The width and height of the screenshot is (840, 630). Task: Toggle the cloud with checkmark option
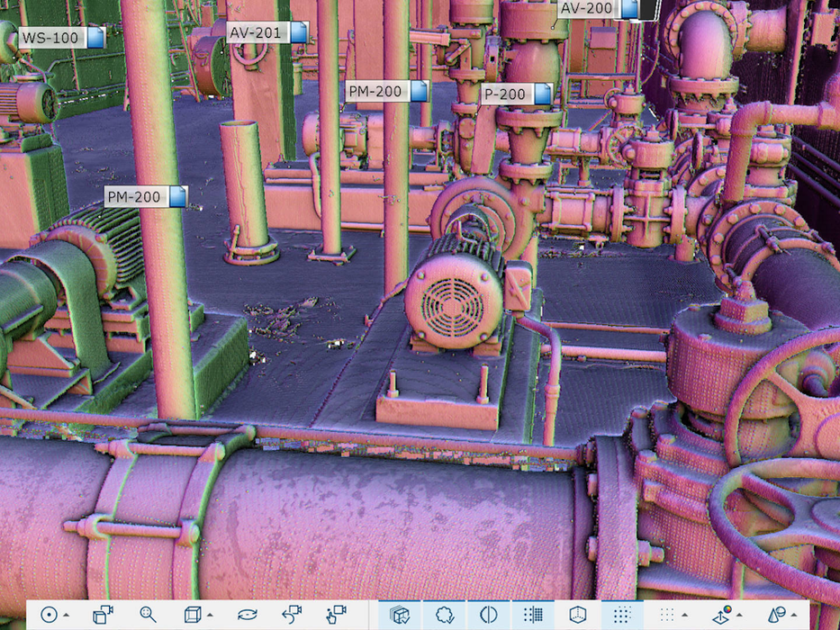point(444,615)
